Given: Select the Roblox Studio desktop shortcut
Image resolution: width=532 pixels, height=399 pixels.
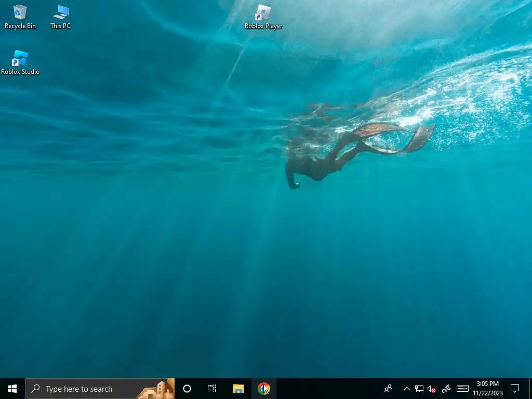Looking at the screenshot, I should pos(20,62).
